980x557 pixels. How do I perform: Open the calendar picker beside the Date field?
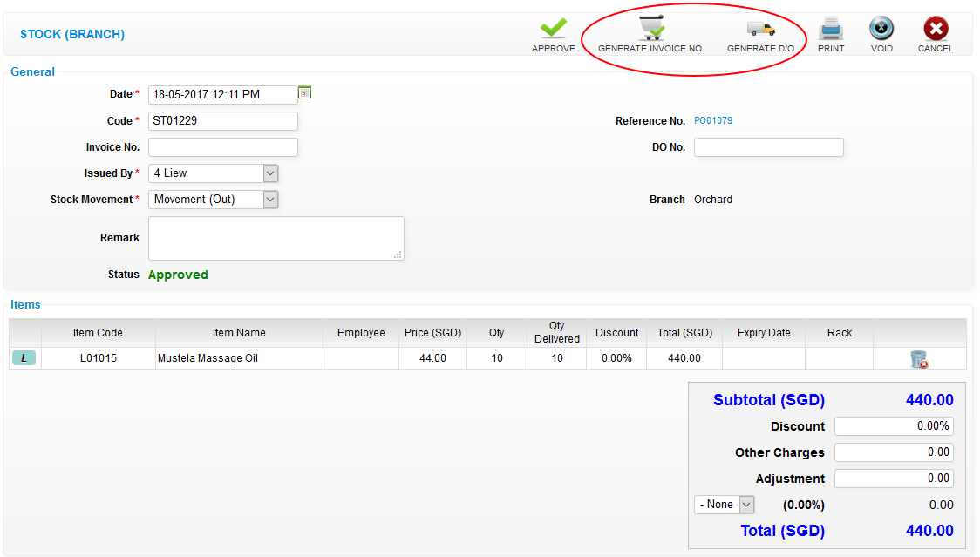[304, 91]
